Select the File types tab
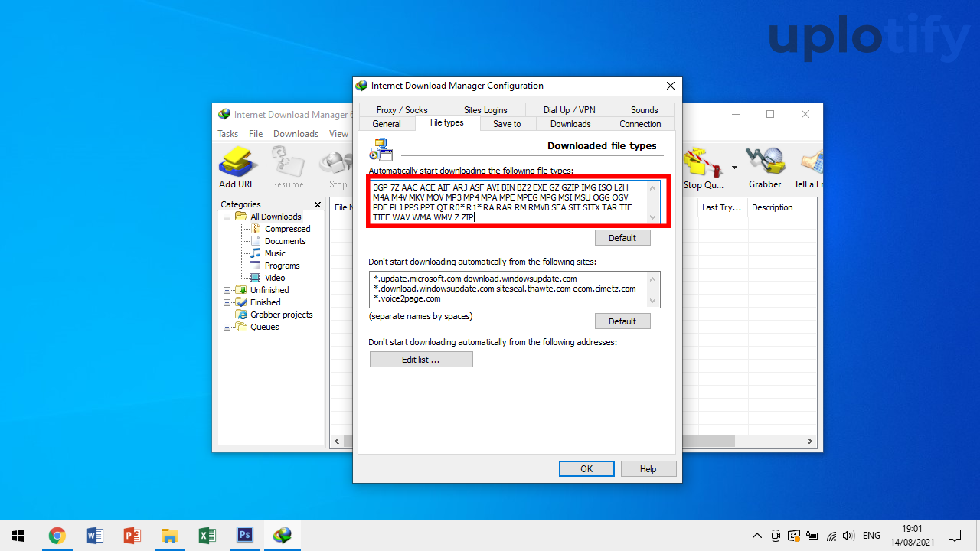Image resolution: width=980 pixels, height=551 pixels. (446, 122)
